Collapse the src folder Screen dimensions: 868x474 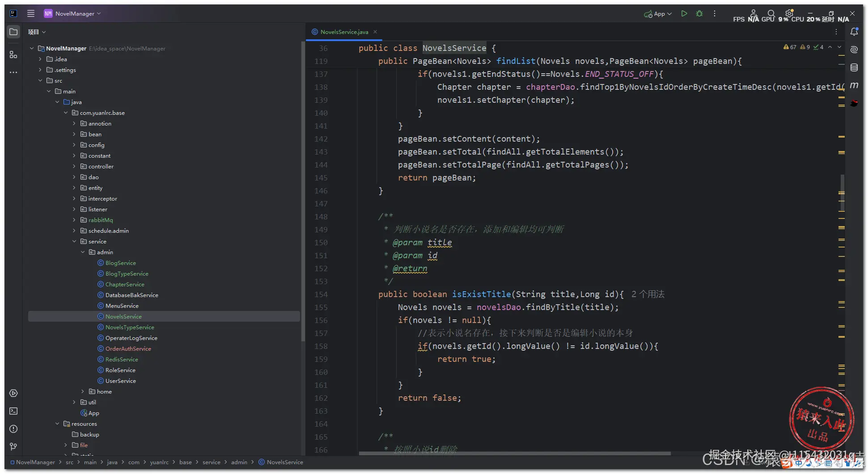40,80
